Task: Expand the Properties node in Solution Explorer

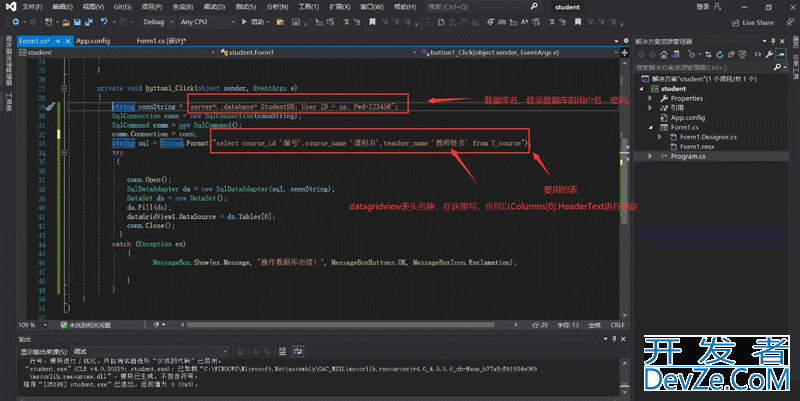Action: click(650, 98)
